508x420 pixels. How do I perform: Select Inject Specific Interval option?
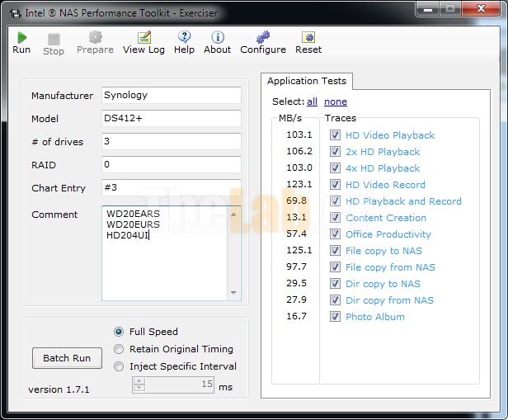(x=119, y=366)
